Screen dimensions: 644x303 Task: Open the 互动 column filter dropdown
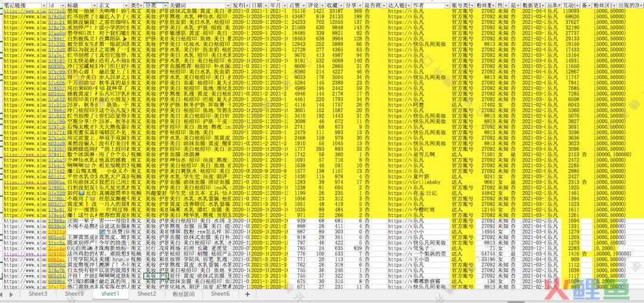coord(577,6)
